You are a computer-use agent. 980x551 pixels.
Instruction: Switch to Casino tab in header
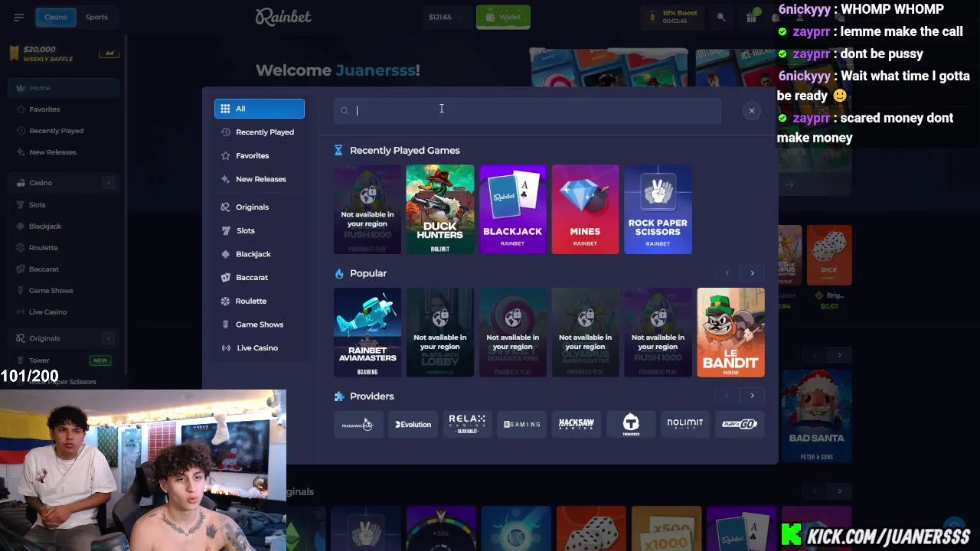[x=55, y=17]
